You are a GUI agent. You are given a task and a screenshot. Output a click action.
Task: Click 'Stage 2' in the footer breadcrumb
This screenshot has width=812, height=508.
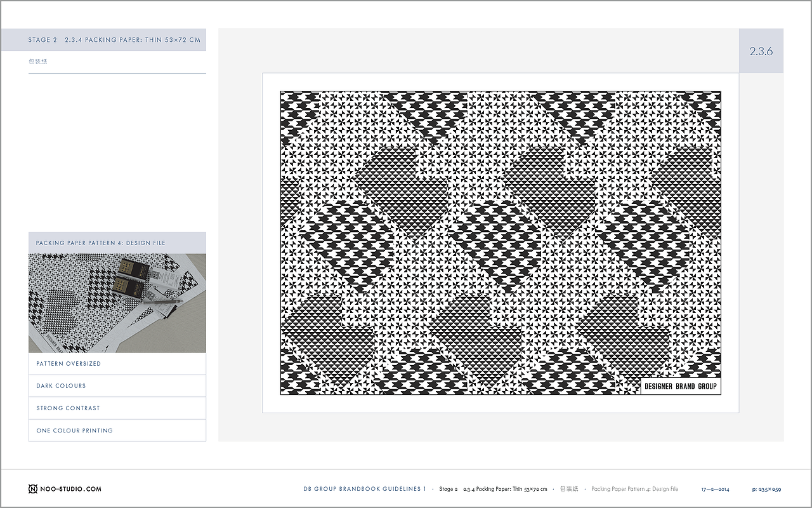pos(448,489)
